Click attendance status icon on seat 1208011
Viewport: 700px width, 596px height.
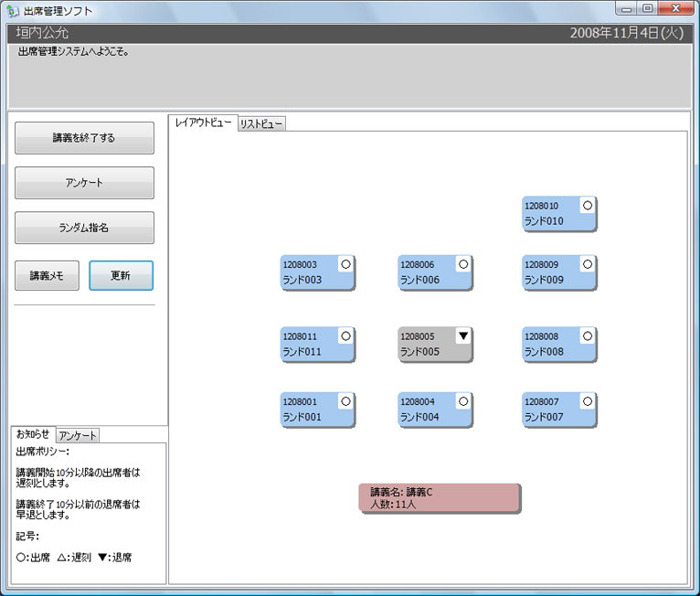coord(345,336)
